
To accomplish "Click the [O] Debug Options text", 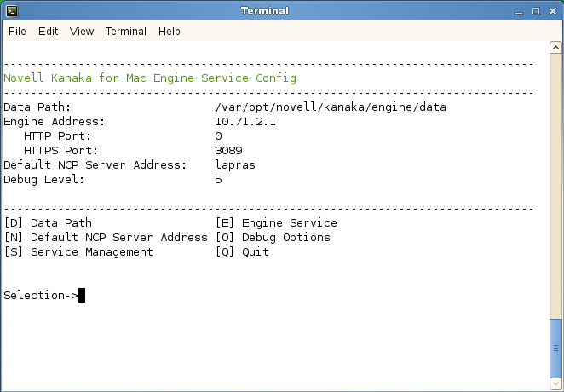I will click(273, 237).
